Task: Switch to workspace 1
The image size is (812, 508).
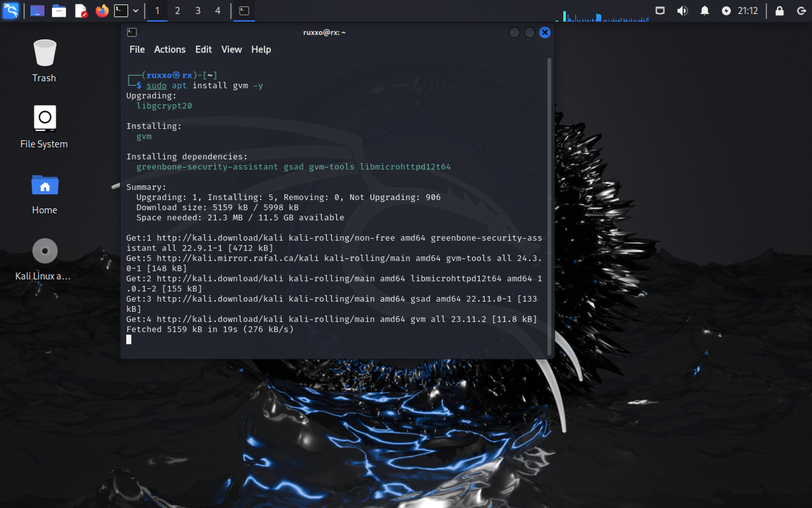Action: [157, 11]
